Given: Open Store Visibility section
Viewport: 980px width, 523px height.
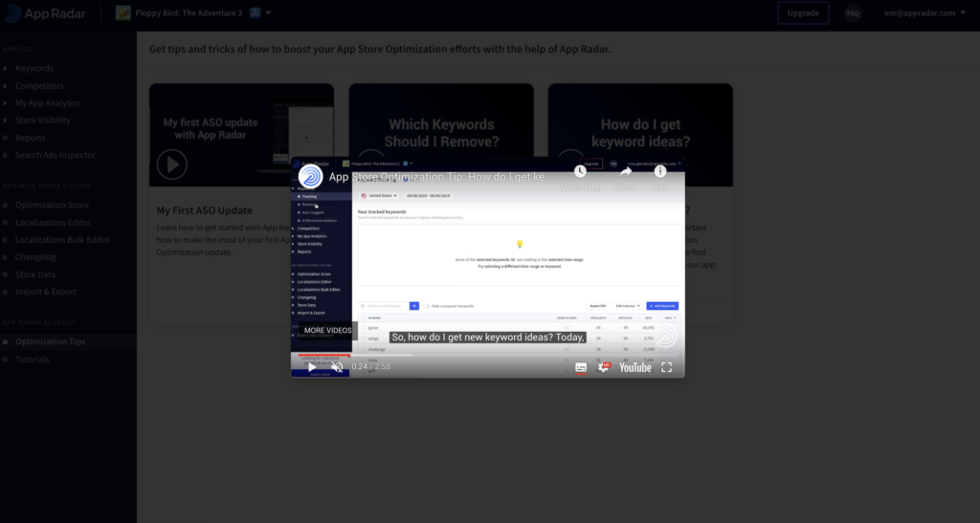Looking at the screenshot, I should tap(42, 120).
